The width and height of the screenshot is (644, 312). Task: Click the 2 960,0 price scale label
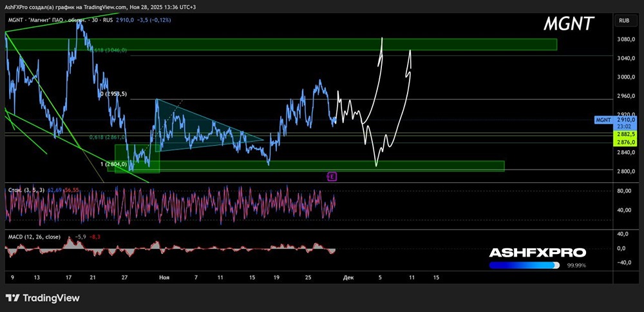[x=627, y=96]
